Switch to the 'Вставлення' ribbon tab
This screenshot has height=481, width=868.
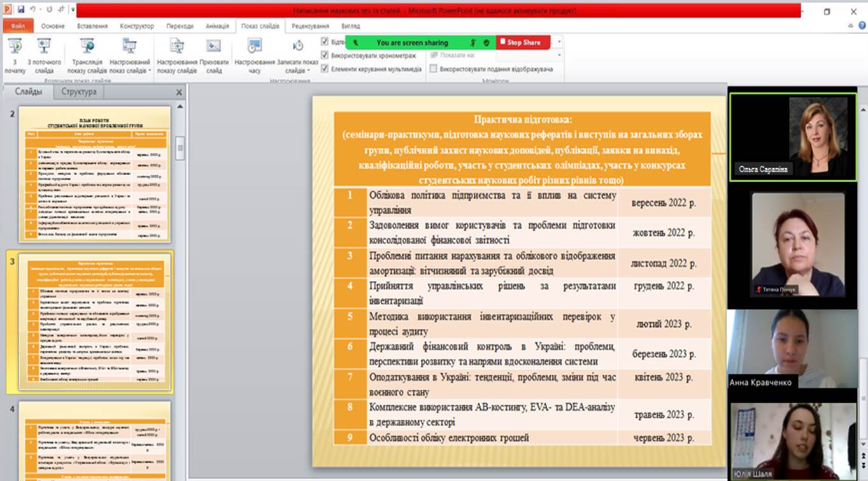(x=92, y=26)
